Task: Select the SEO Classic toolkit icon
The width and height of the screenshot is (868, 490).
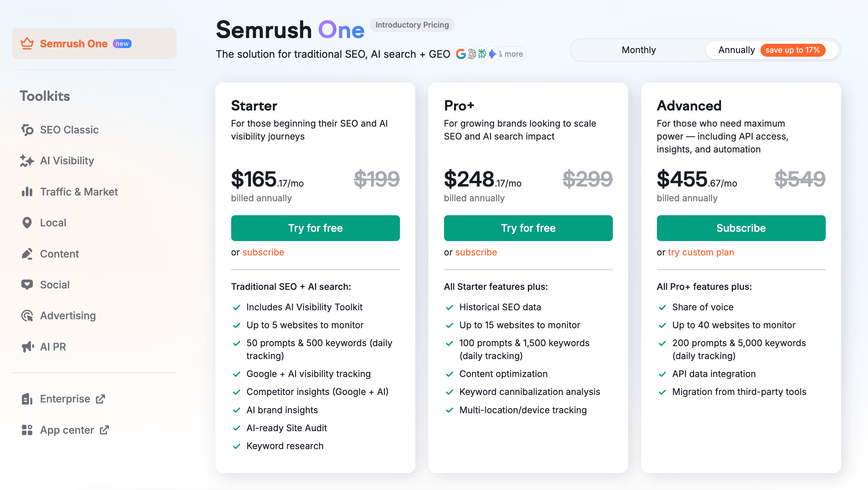Action: 27,130
